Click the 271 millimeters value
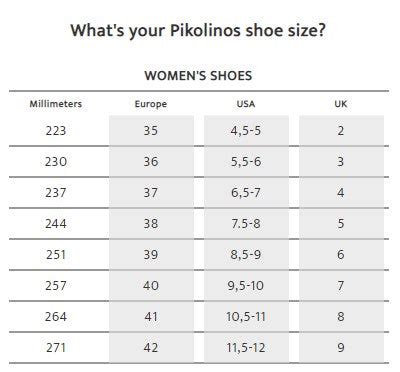The image size is (400, 372). (56, 348)
